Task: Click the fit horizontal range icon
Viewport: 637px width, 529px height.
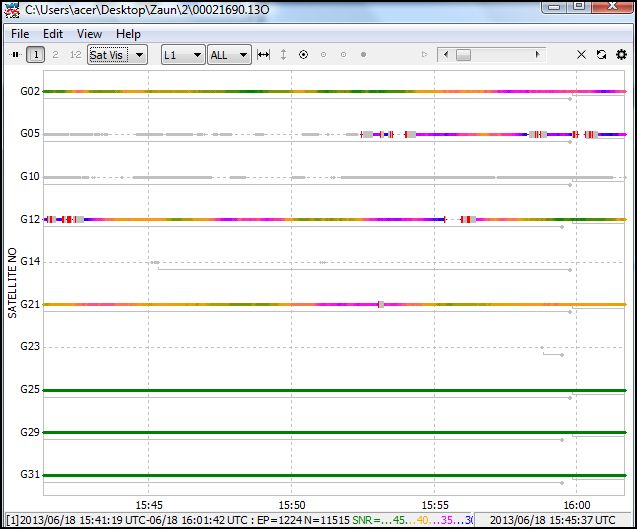Action: click(263, 55)
